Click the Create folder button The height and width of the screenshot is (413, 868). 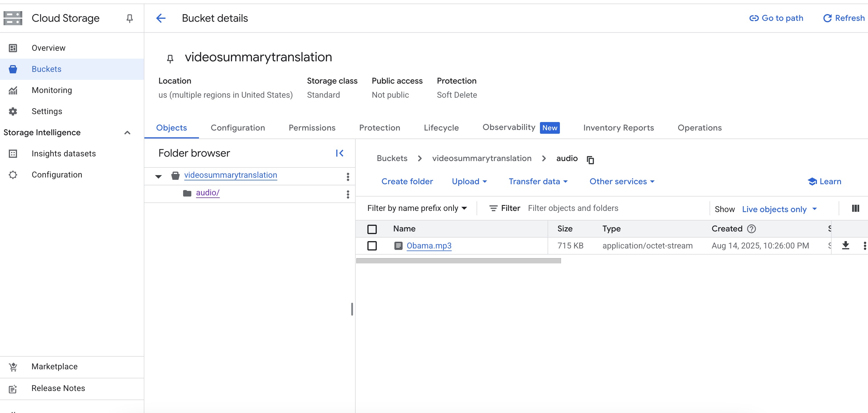tap(407, 182)
